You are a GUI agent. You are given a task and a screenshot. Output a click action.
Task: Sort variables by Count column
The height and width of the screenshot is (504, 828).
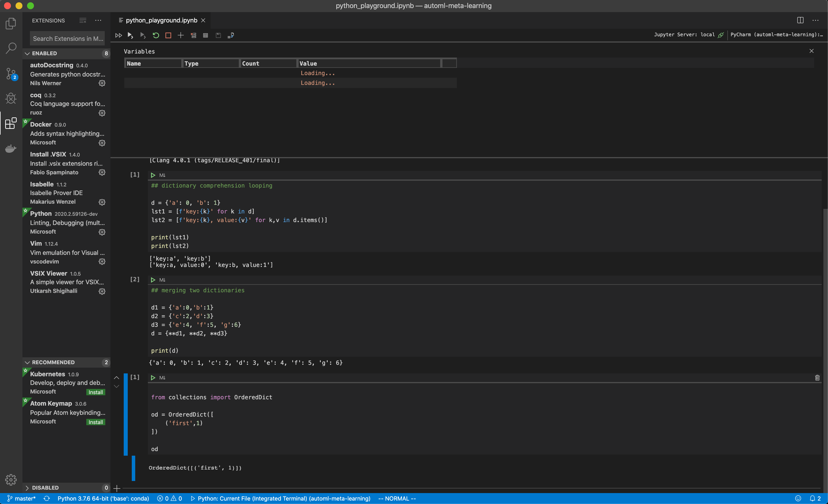(x=268, y=64)
